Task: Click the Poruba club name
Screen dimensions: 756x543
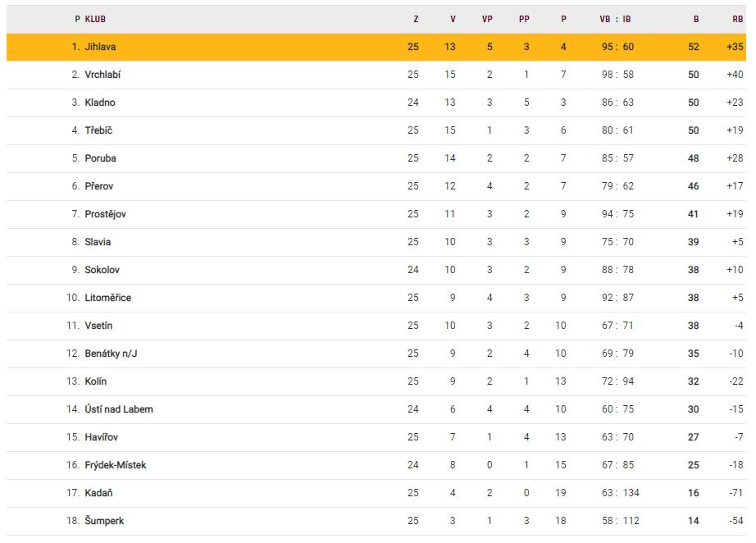Action: coord(100,158)
